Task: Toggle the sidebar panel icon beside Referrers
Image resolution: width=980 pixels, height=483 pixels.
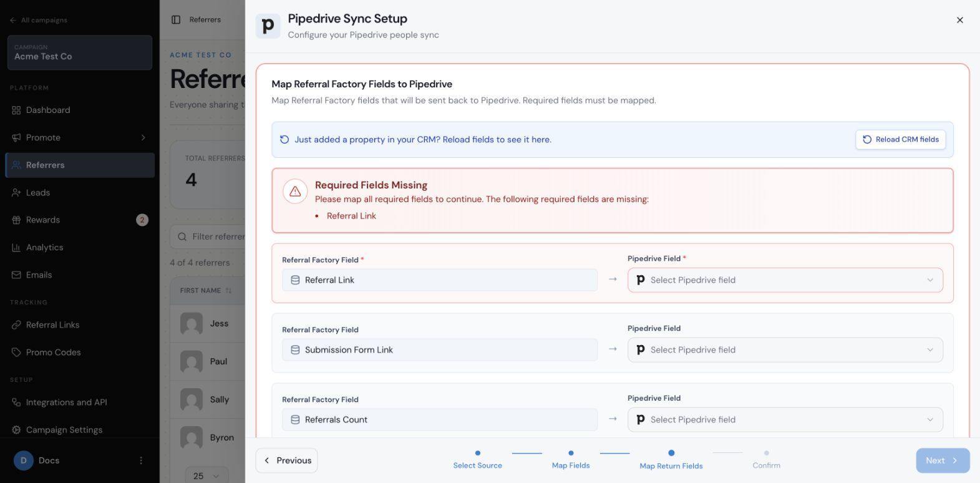Action: click(x=176, y=20)
